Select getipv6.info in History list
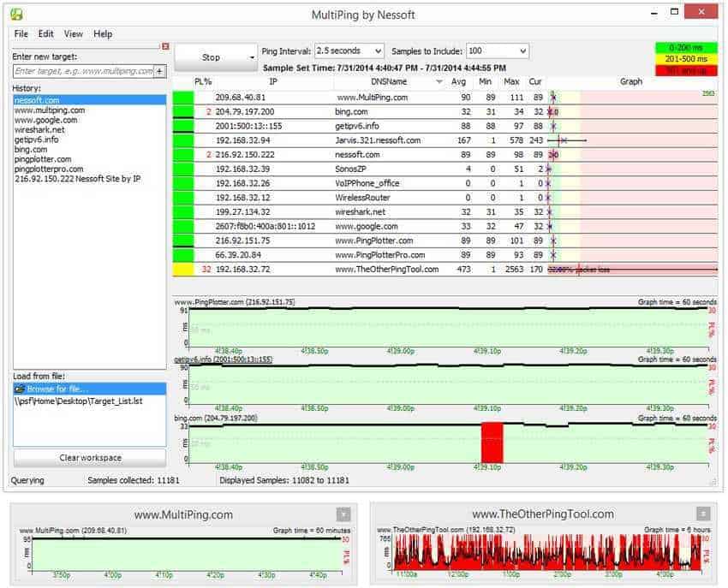The image size is (728, 588). 37,140
